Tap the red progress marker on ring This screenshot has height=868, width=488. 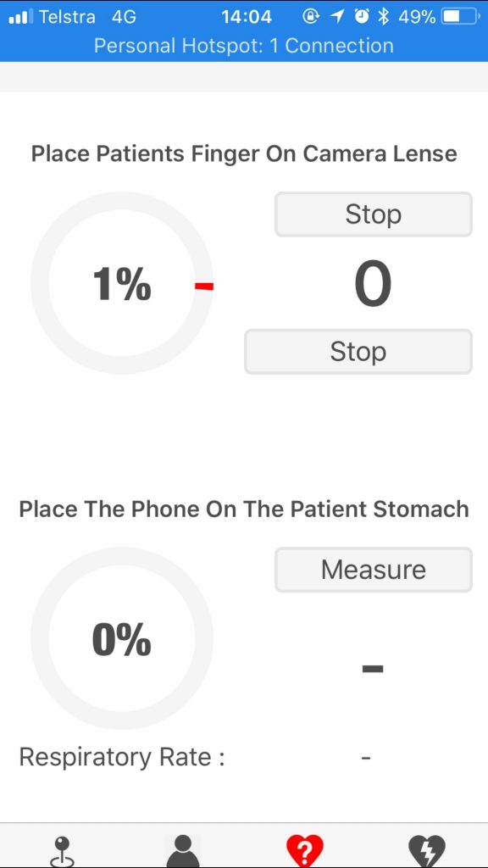coord(203,287)
